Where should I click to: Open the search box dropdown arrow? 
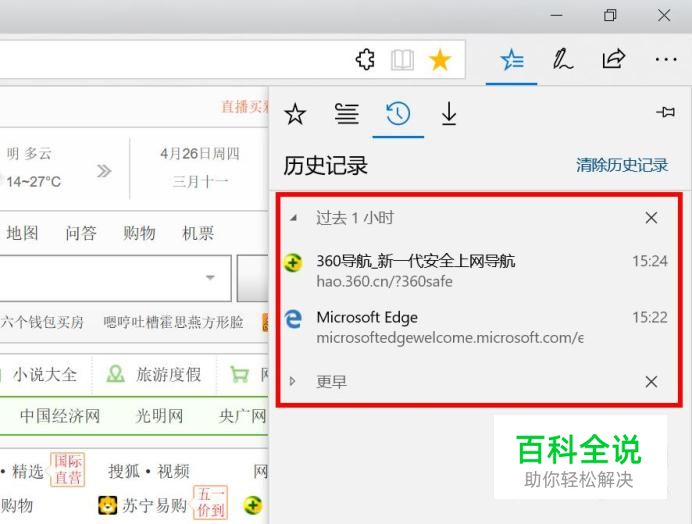click(210, 278)
